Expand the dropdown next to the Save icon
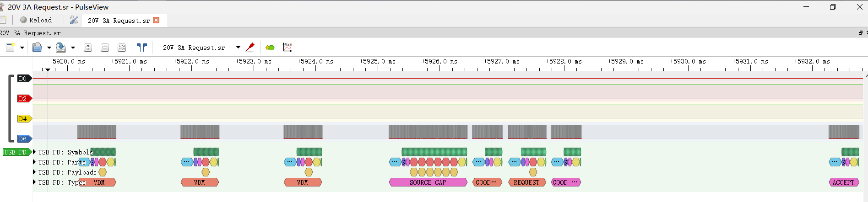Viewport: 868px width, 202px height. (x=72, y=47)
